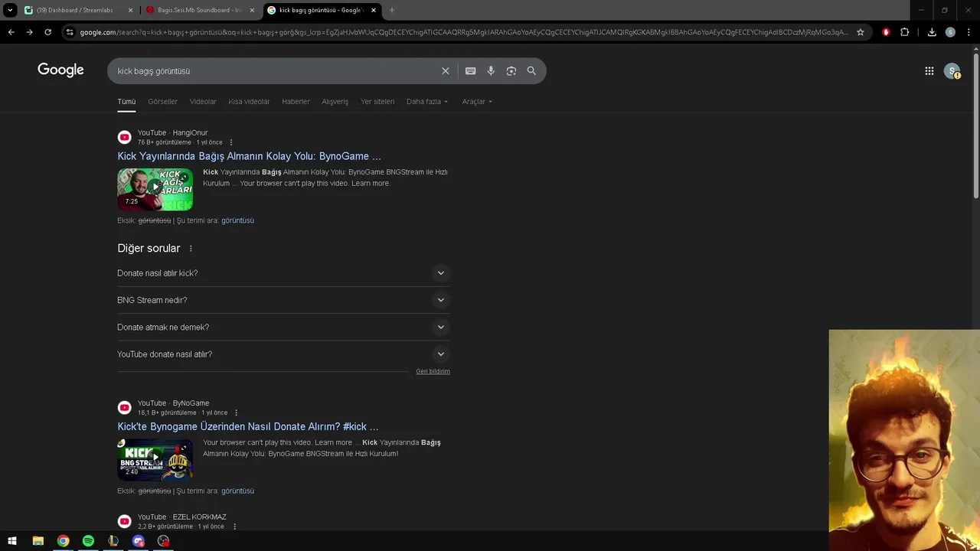980x551 pixels.
Task: Search by image with Google Lens
Action: 511,71
